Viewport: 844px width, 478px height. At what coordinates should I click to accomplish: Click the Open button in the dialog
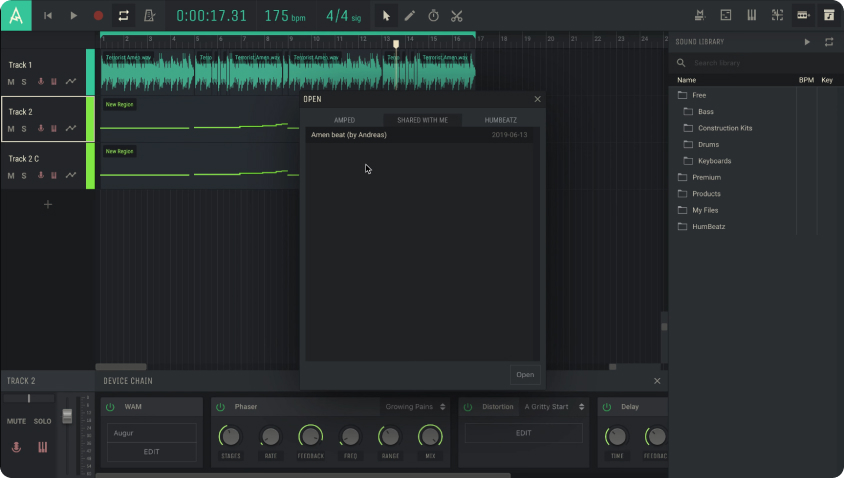pyautogui.click(x=524, y=375)
